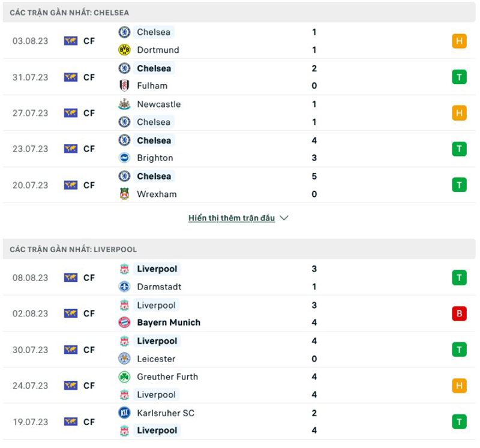Select the Newcastle club crest
480x448 pixels.
coord(125,104)
